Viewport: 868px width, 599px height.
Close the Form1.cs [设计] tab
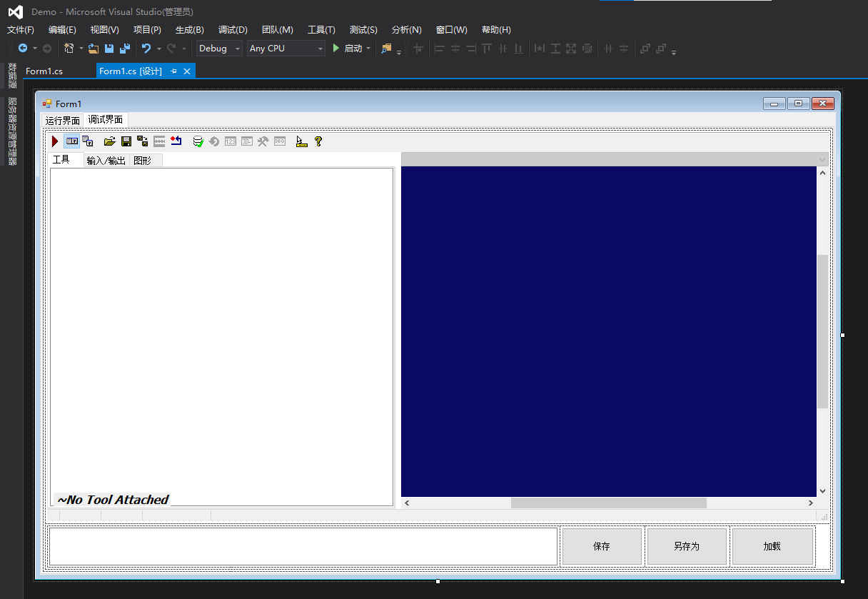187,71
